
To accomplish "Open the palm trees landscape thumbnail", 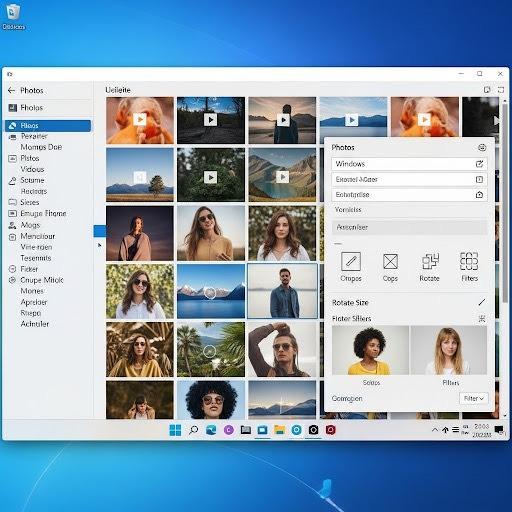I will 211,349.
